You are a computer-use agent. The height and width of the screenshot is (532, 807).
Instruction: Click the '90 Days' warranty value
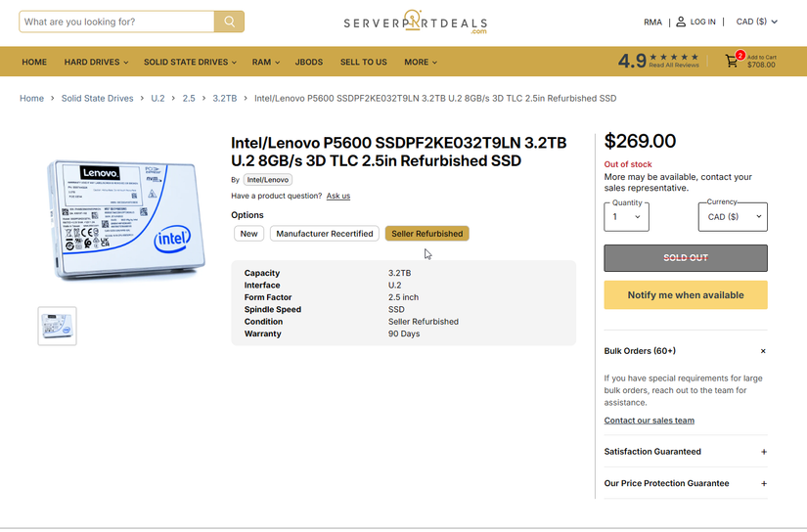click(403, 333)
